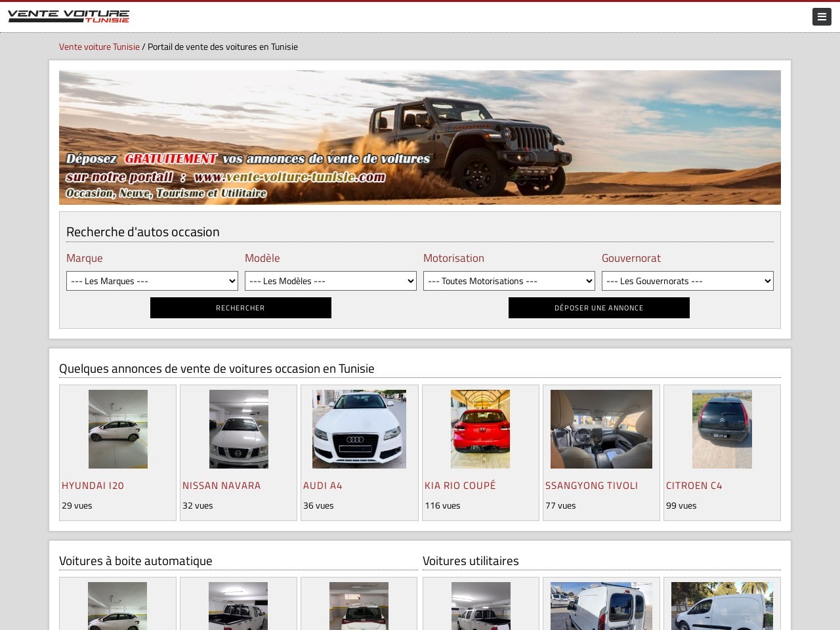Click the RECHERCHER button

point(241,308)
